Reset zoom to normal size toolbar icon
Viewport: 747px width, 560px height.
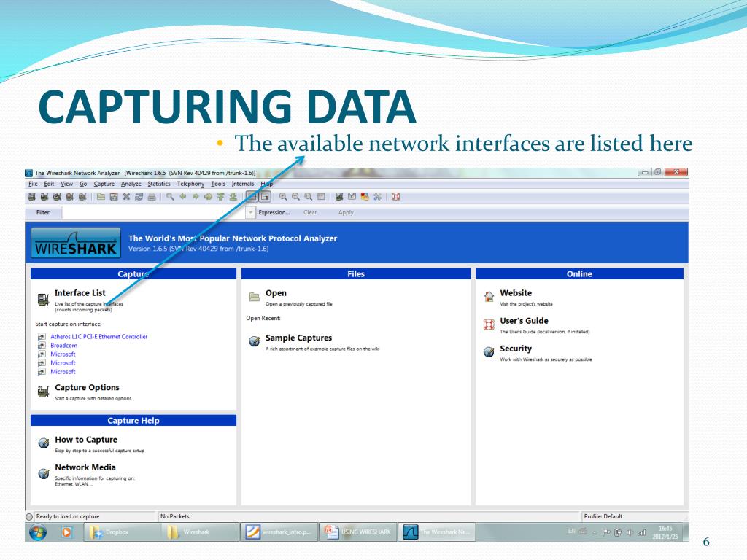coord(309,197)
